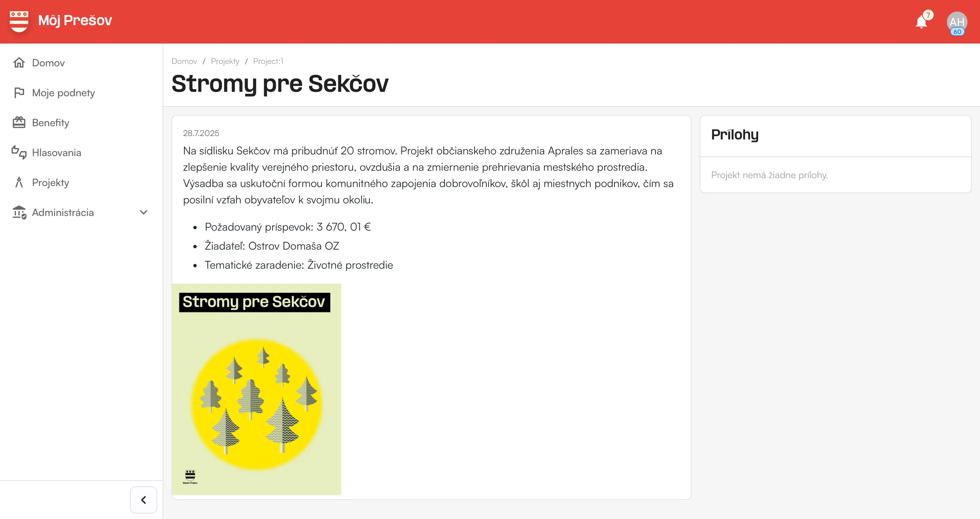This screenshot has height=519, width=980.
Task: Select the Projekty compass icon
Action: [19, 183]
